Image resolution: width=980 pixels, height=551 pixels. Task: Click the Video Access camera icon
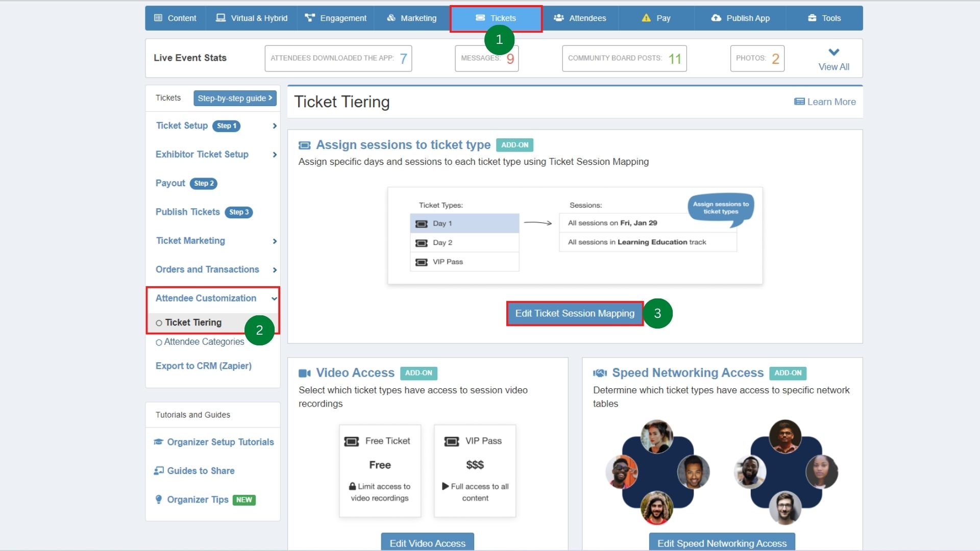[305, 372]
